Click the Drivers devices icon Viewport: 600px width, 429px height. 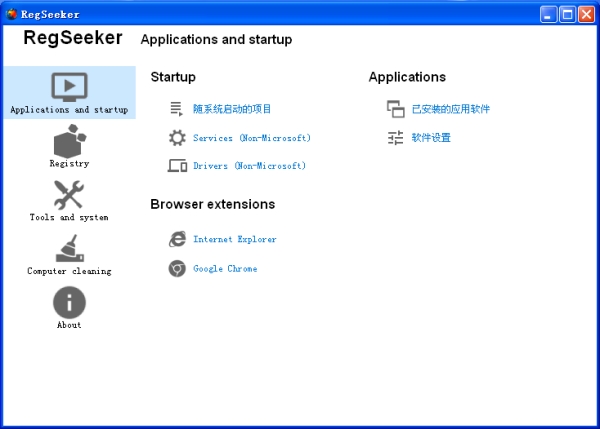(x=177, y=166)
